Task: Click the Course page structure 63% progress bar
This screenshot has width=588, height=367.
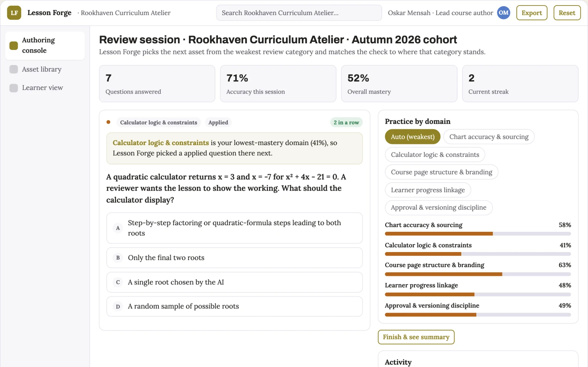Action: point(478,274)
